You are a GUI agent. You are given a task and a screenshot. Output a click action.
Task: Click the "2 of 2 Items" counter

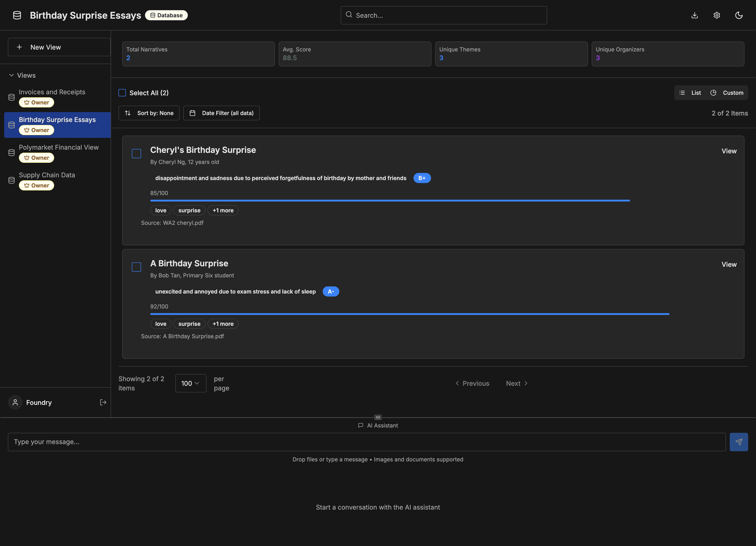[x=730, y=113]
